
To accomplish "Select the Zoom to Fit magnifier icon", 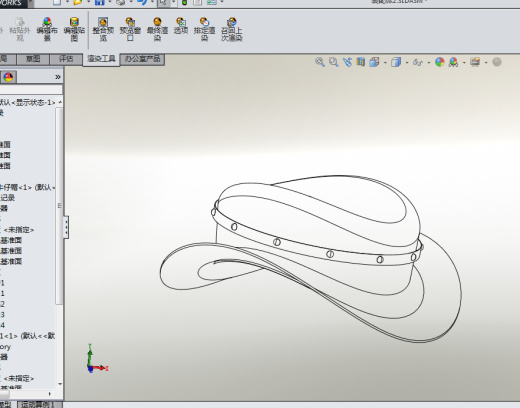I will pyautogui.click(x=320, y=62).
